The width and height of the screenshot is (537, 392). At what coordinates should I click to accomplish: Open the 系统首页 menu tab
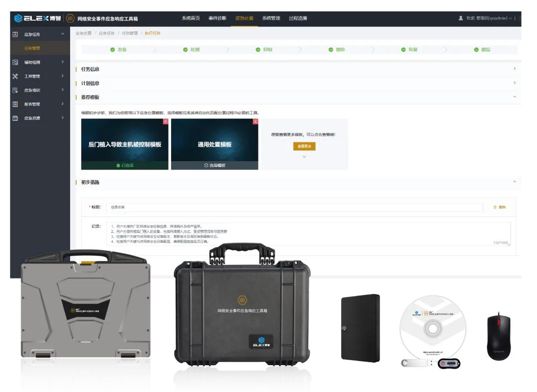pyautogui.click(x=191, y=18)
